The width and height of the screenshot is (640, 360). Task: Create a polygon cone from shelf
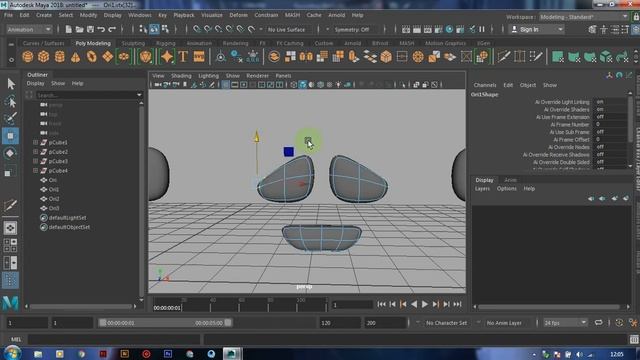(76, 57)
